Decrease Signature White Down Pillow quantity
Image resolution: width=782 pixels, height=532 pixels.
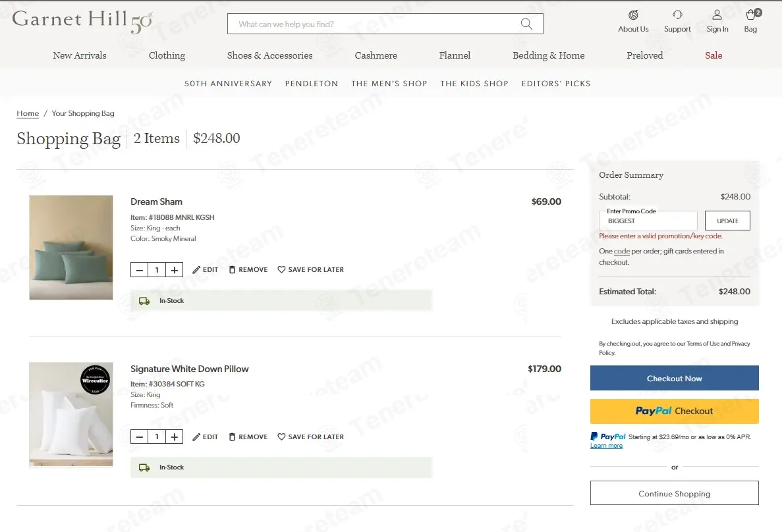click(x=140, y=437)
